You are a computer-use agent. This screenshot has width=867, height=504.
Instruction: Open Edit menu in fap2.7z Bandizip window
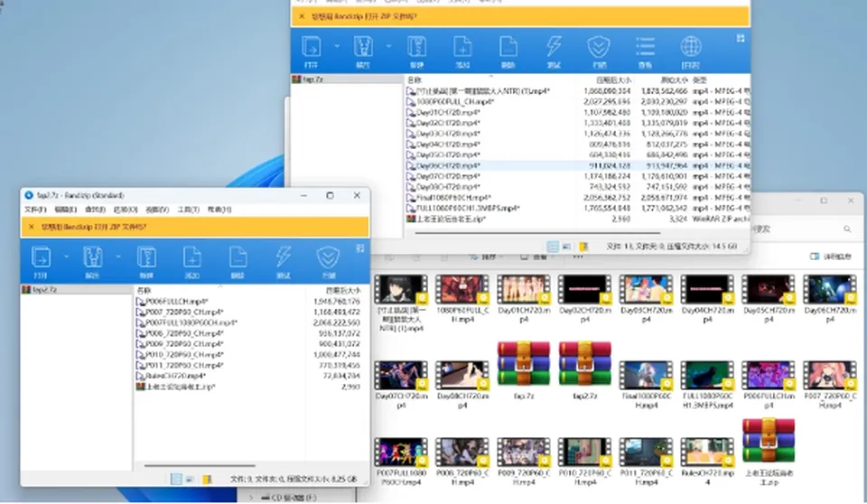pyautogui.click(x=65, y=210)
